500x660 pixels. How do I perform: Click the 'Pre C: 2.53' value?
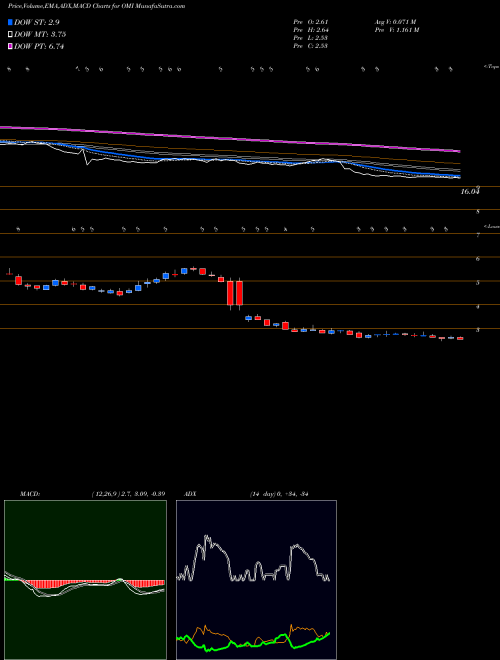point(311,46)
